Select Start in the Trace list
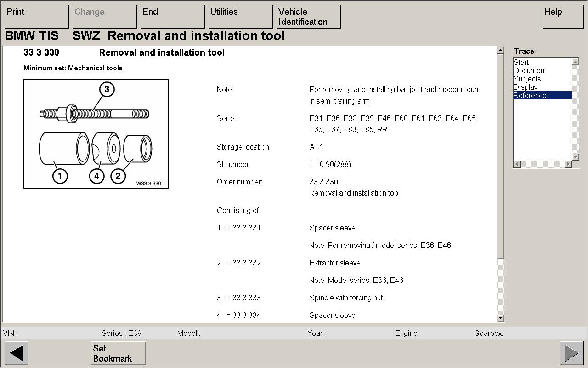The height and width of the screenshot is (368, 588). pyautogui.click(x=521, y=62)
